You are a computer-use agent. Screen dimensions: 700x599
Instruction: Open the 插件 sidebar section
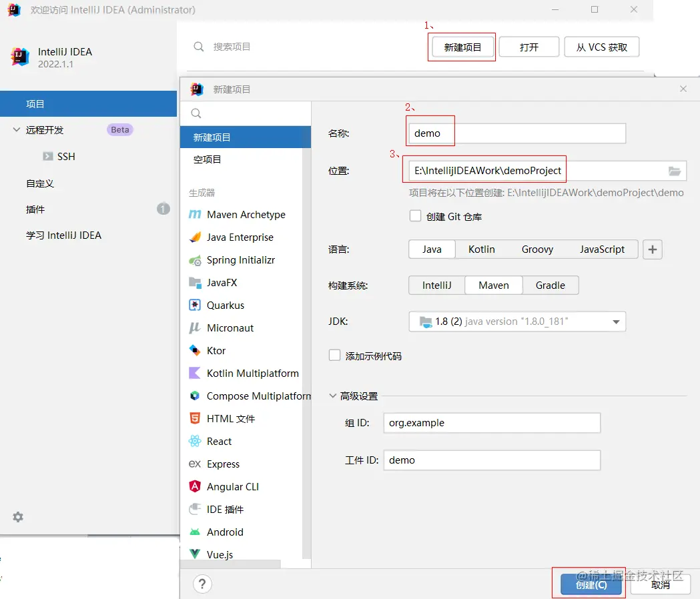[36, 209]
